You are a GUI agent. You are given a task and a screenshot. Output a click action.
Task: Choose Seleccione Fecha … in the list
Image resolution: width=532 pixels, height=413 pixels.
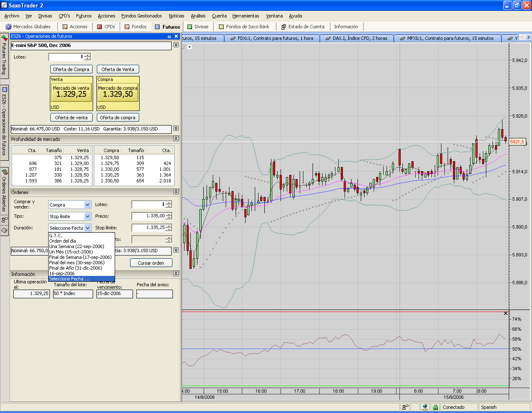coord(81,279)
